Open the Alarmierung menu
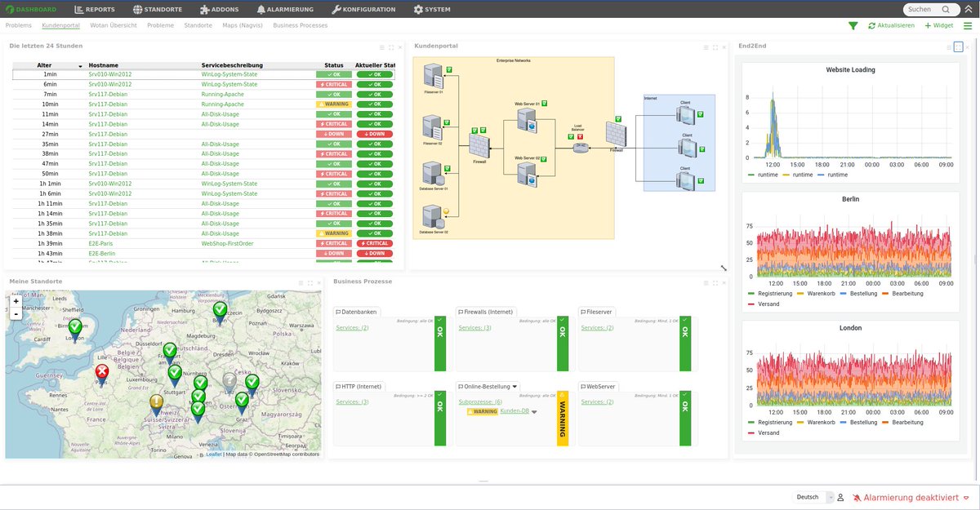The image size is (980, 510). click(287, 10)
